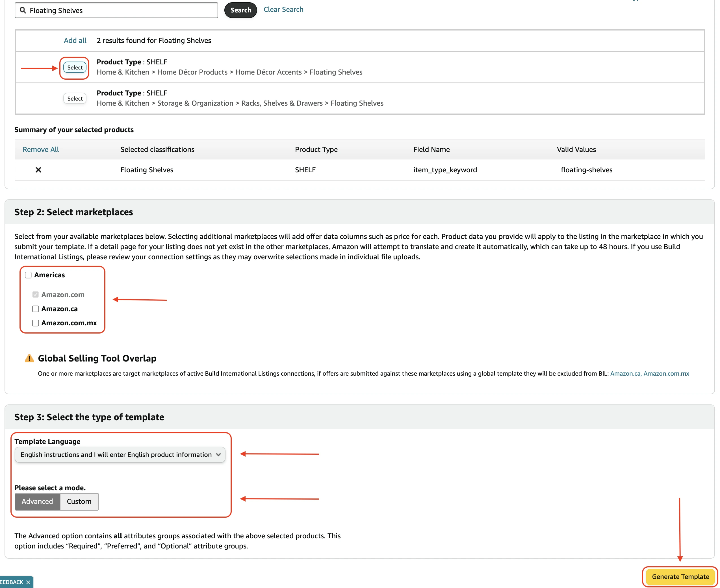Screen dimensions: 720x588
Task: Open the Template Language dropdown
Action: (x=116, y=454)
